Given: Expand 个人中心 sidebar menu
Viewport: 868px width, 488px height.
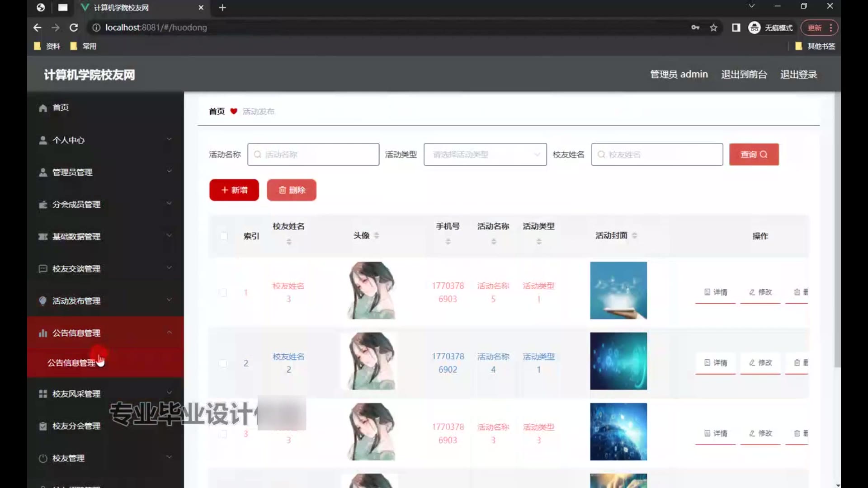Looking at the screenshot, I should point(169,139).
